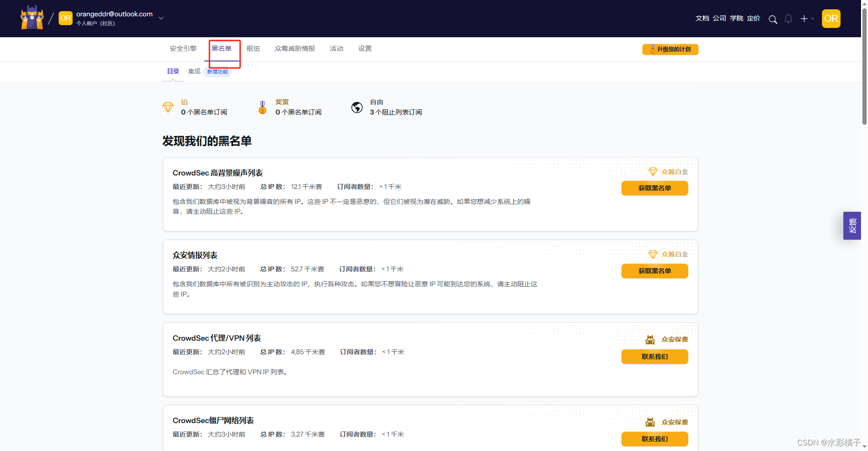Open the 设置 tab

click(365, 48)
